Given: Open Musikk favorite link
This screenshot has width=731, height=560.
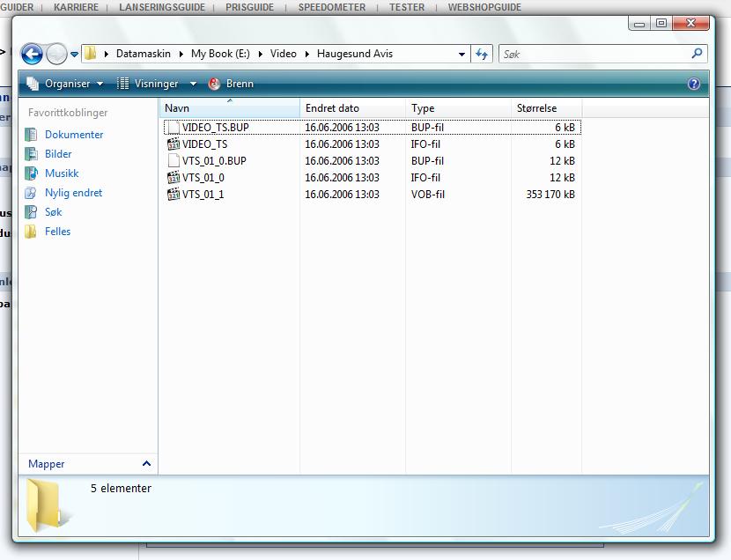Looking at the screenshot, I should [62, 173].
